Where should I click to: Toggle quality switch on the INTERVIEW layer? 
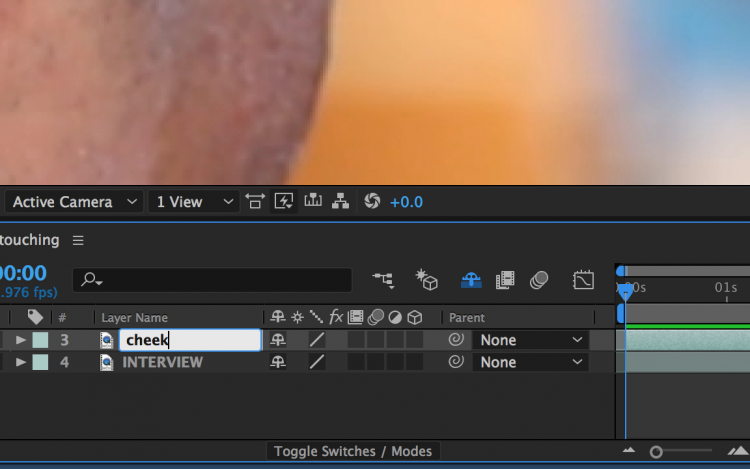click(x=317, y=362)
